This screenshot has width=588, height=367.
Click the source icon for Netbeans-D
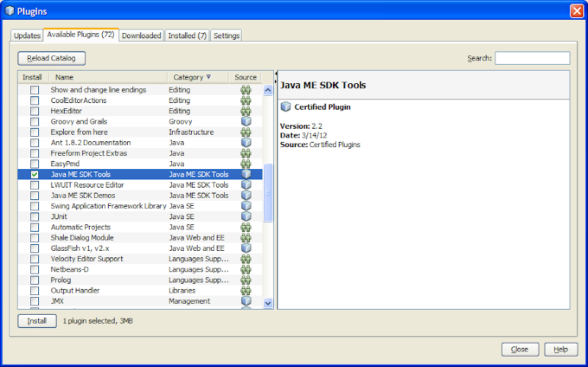click(245, 269)
